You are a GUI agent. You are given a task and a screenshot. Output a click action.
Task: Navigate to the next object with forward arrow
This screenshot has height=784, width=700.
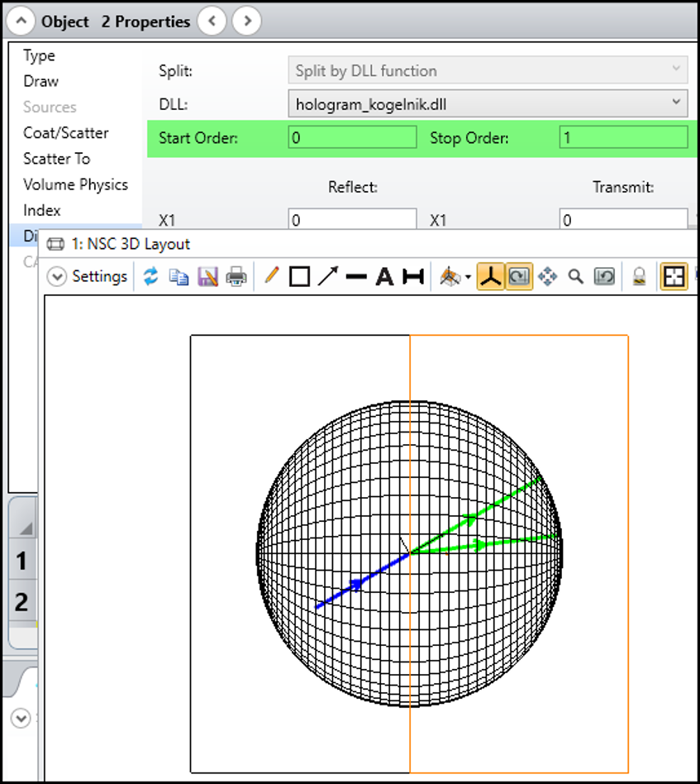(x=246, y=21)
